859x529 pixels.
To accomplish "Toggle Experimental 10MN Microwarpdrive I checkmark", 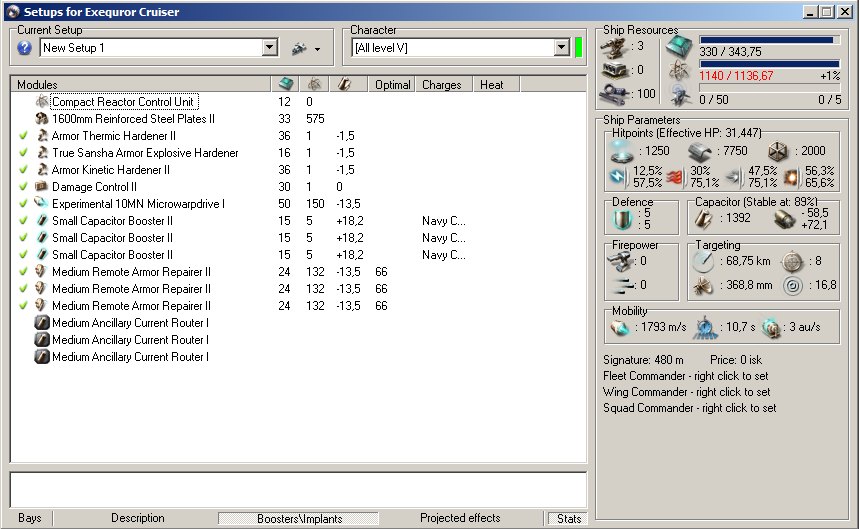I will click(x=23, y=204).
